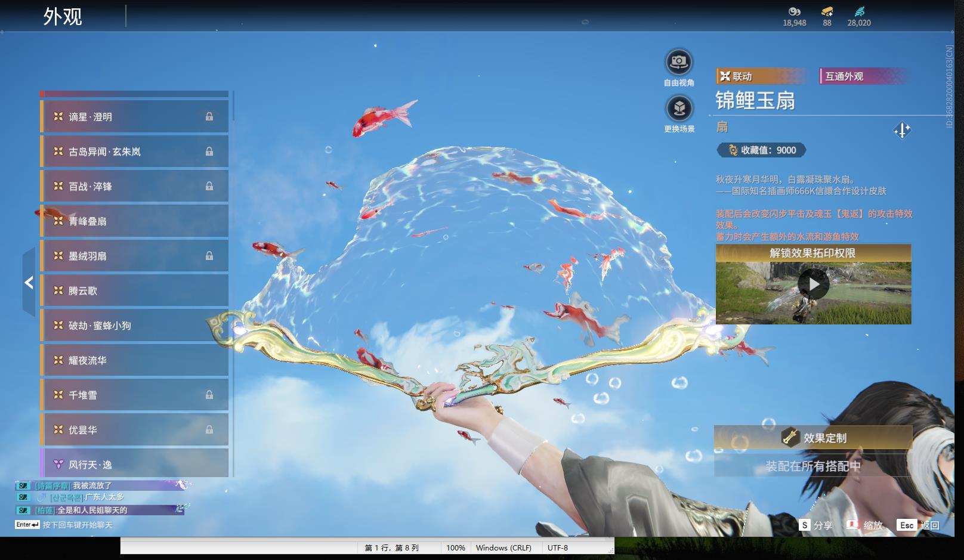This screenshot has width=964, height=560.
Task: Click the lock icon on 百战·淬锋
Action: tap(209, 186)
